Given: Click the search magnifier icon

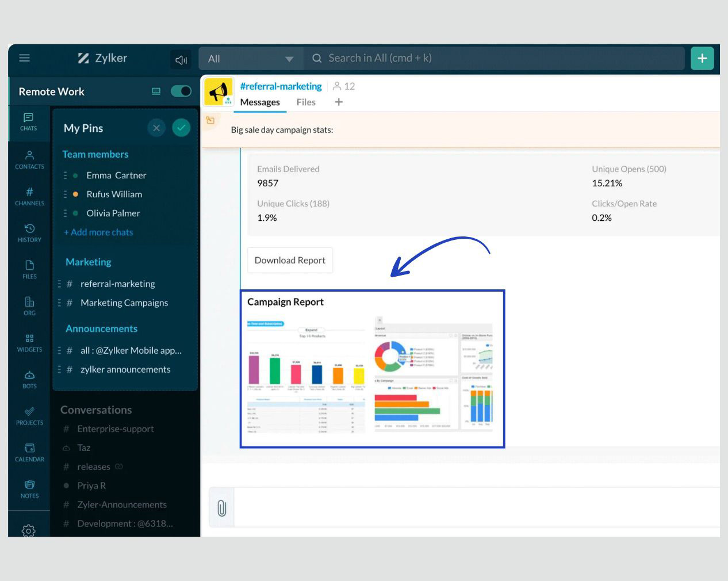Looking at the screenshot, I should pyautogui.click(x=317, y=58).
